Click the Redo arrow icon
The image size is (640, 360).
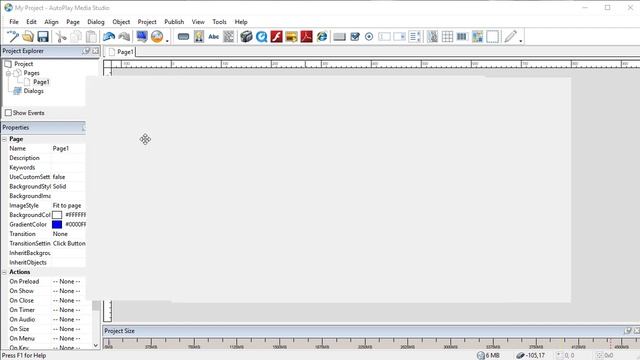tap(124, 37)
